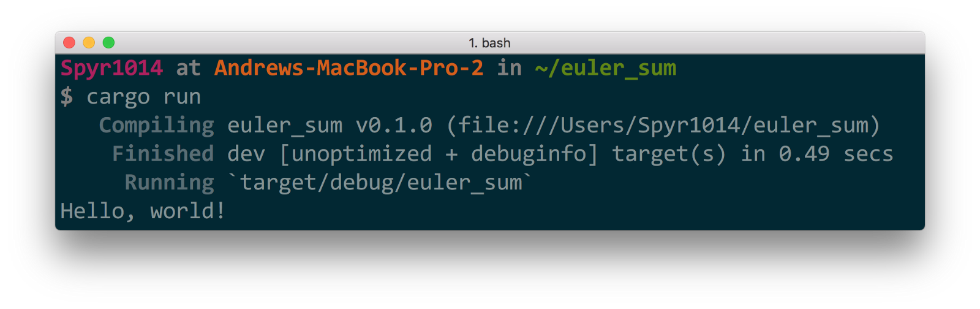This screenshot has width=980, height=309.
Task: Click the username Spyr1014 in prompt
Action: 111,68
